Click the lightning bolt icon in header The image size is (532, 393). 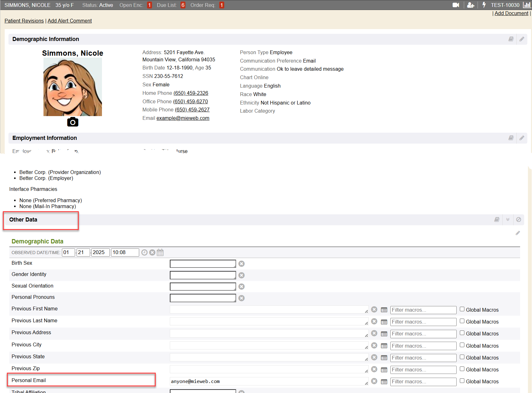[484, 5]
